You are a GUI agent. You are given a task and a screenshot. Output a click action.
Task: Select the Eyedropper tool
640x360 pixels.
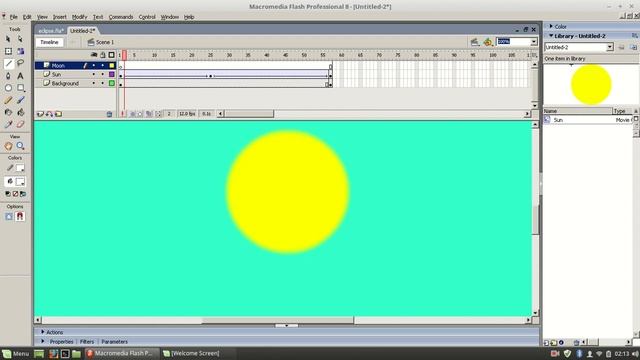8,124
